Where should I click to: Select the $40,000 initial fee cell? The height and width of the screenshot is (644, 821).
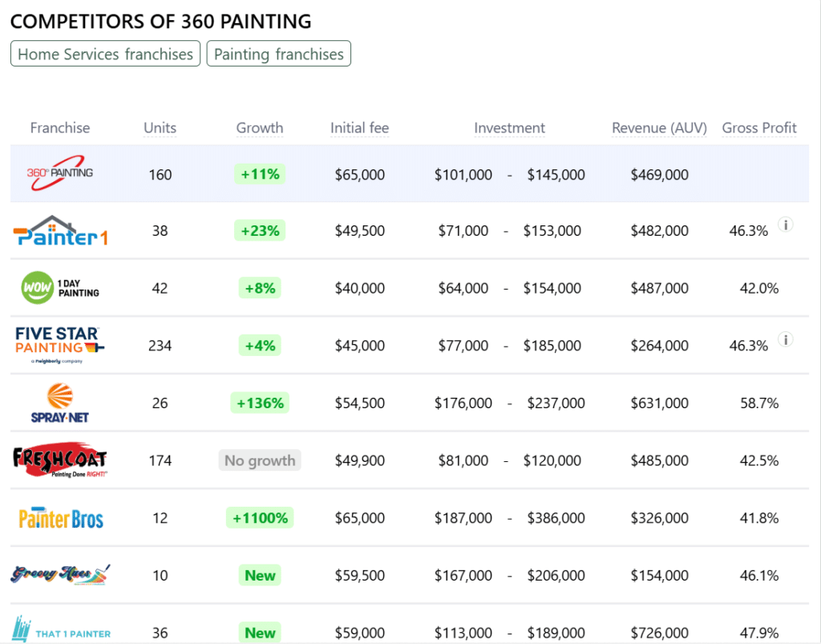click(x=360, y=288)
